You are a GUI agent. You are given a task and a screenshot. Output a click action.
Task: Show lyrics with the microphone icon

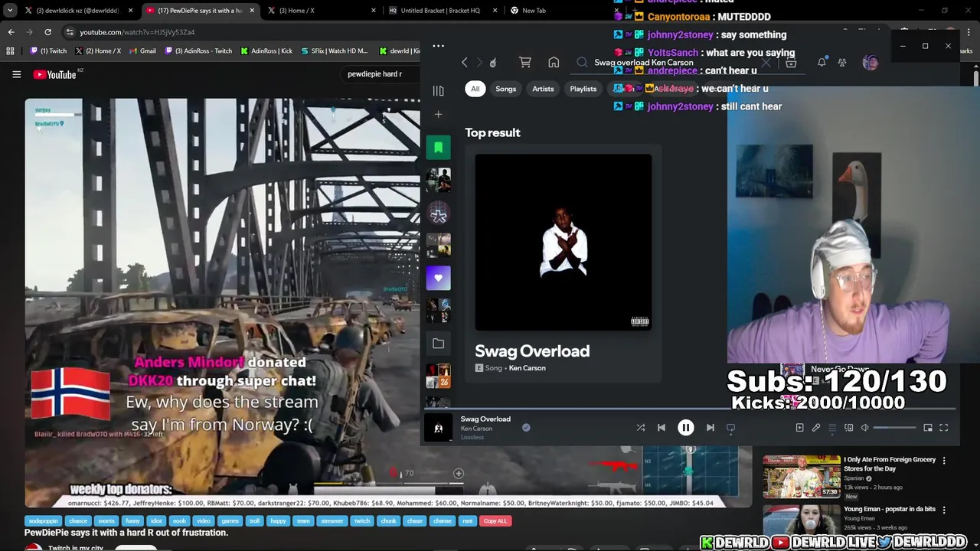coord(816,428)
